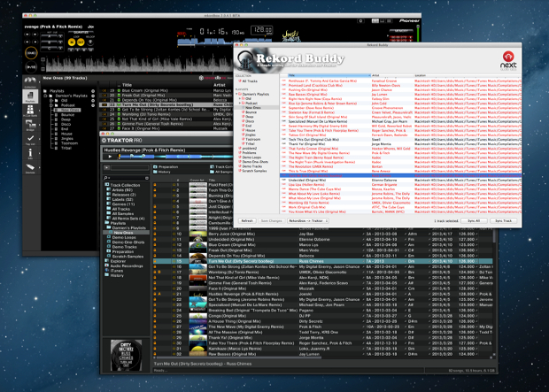The height and width of the screenshot is (392, 549).
Task: Click the Pioneer logo in rekordbox
Action: point(409,20)
